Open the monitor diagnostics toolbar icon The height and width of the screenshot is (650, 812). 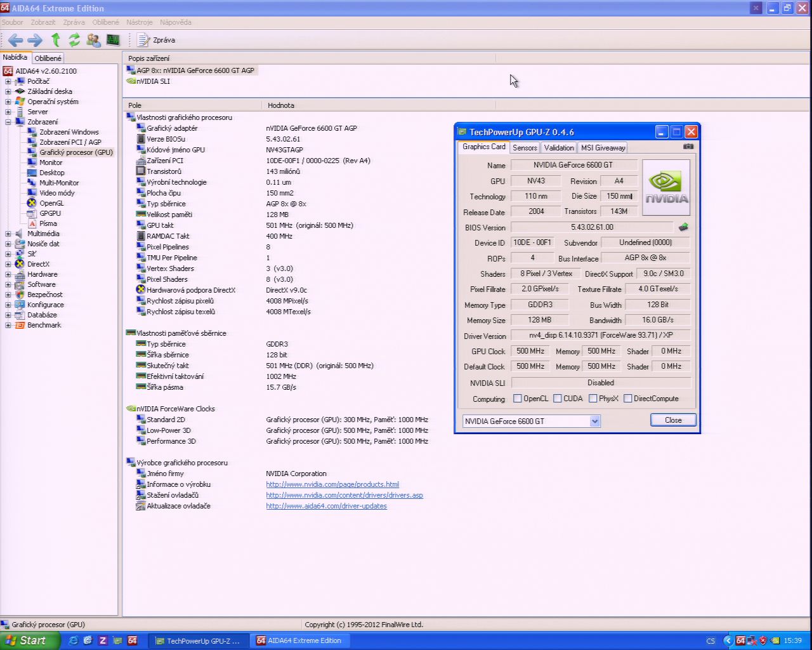113,40
